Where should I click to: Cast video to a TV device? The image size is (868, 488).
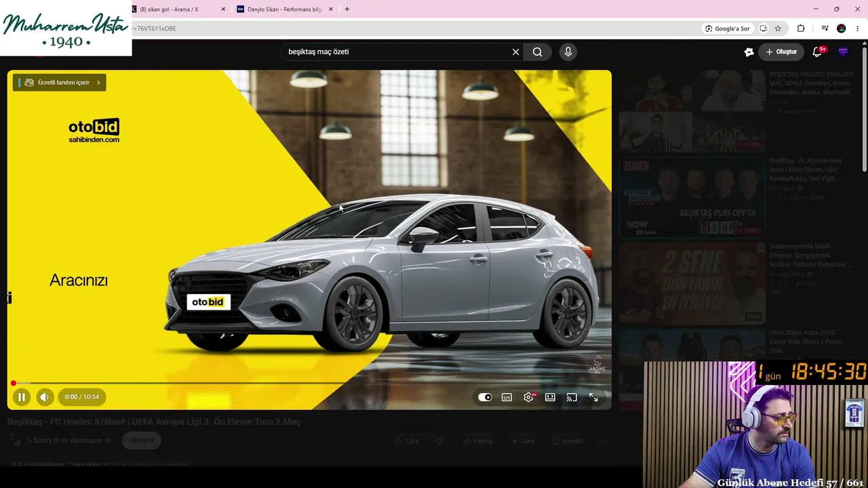click(572, 397)
